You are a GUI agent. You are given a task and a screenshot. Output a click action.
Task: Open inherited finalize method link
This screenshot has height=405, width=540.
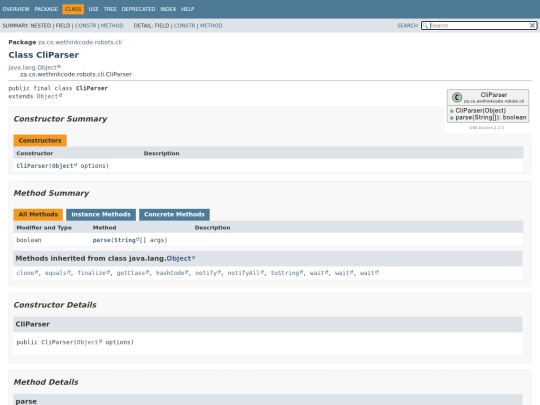[x=94, y=273]
